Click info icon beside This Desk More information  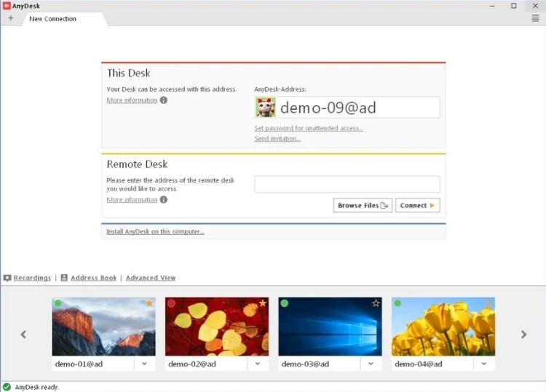[163, 100]
